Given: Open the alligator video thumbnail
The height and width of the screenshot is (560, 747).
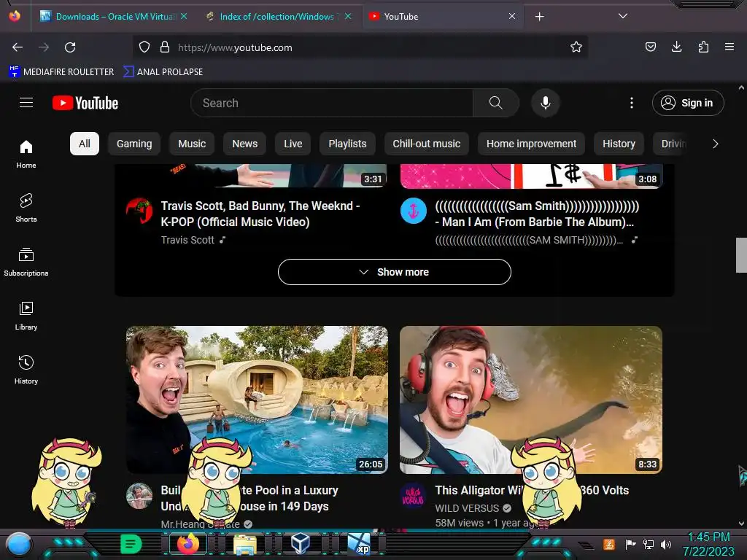Looking at the screenshot, I should (531, 400).
